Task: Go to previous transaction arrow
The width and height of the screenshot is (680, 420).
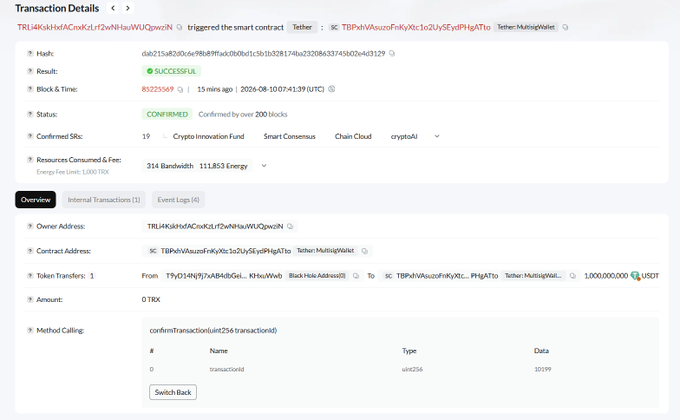Action: [x=113, y=8]
